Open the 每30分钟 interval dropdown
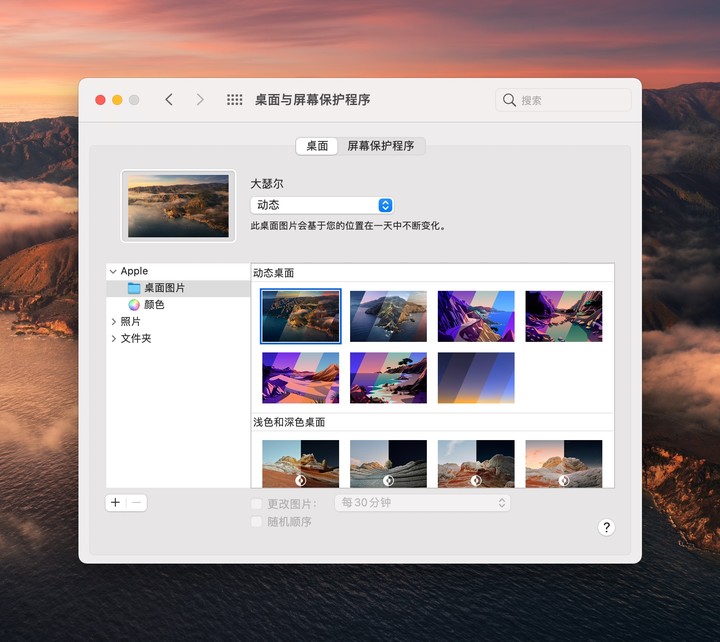Image resolution: width=720 pixels, height=642 pixels. pos(424,503)
